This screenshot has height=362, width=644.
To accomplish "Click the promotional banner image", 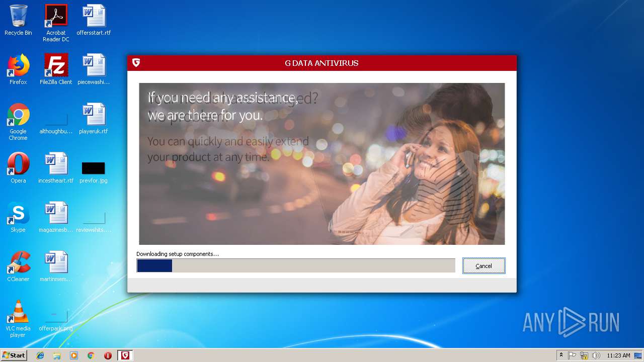I will [322, 164].
